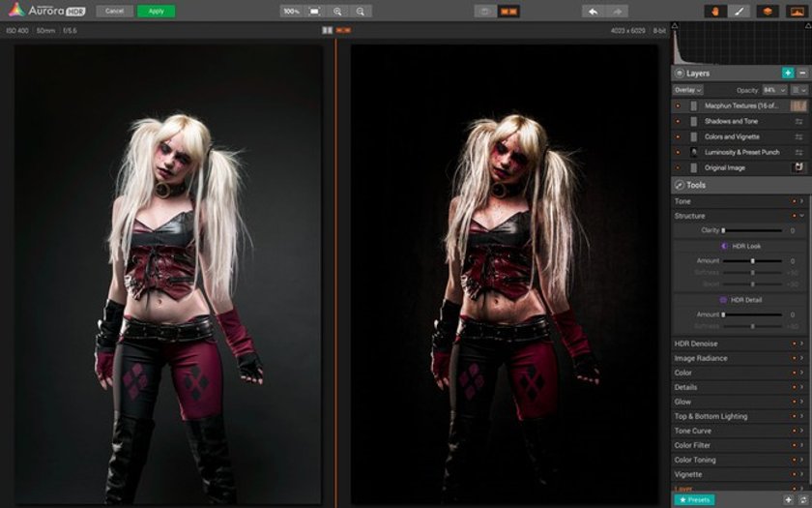The width and height of the screenshot is (812, 508).
Task: Click the Luminosity & Preset Punch mask thumbnail
Action: tap(693, 153)
